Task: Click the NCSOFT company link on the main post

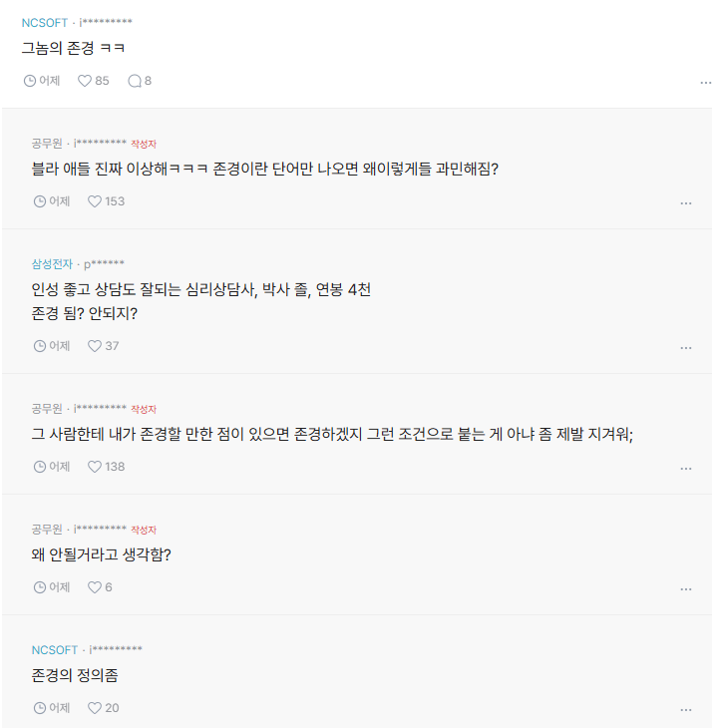Action: point(45,22)
